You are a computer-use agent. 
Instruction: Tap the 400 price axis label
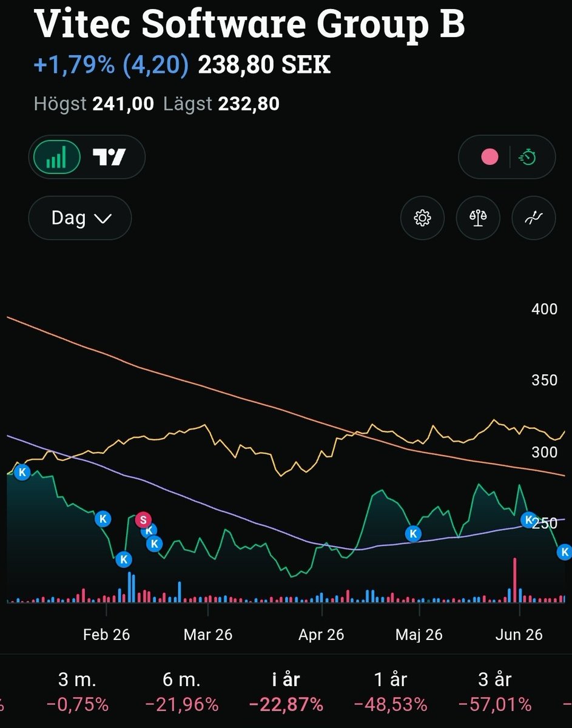coord(544,309)
